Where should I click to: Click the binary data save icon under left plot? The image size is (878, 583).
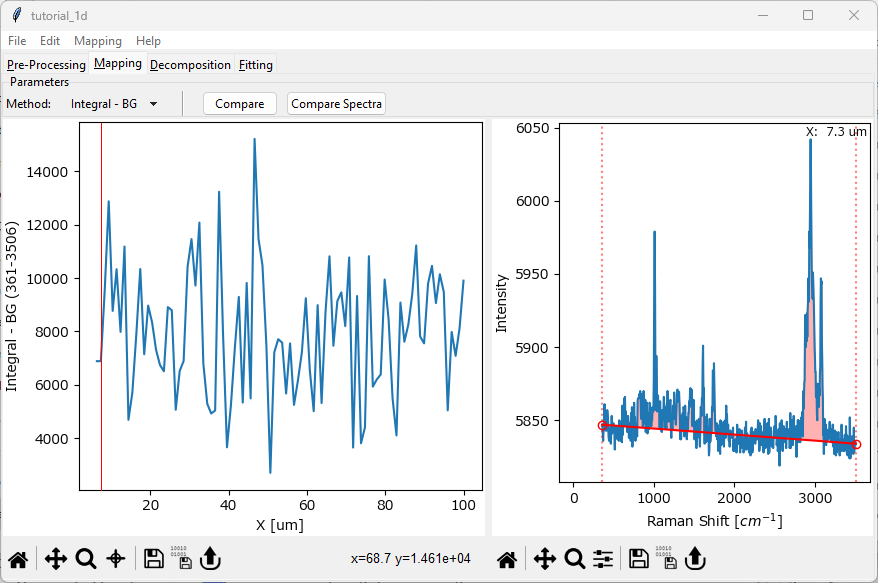pos(180,559)
